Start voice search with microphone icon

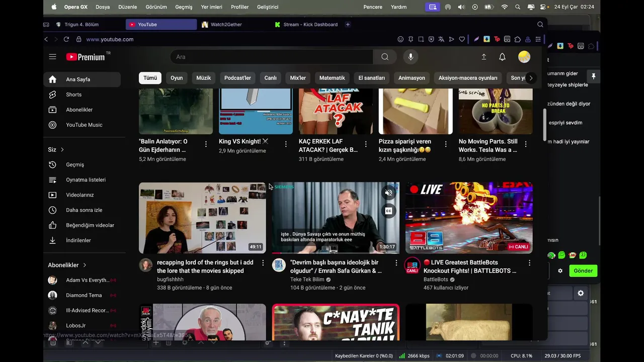click(411, 57)
